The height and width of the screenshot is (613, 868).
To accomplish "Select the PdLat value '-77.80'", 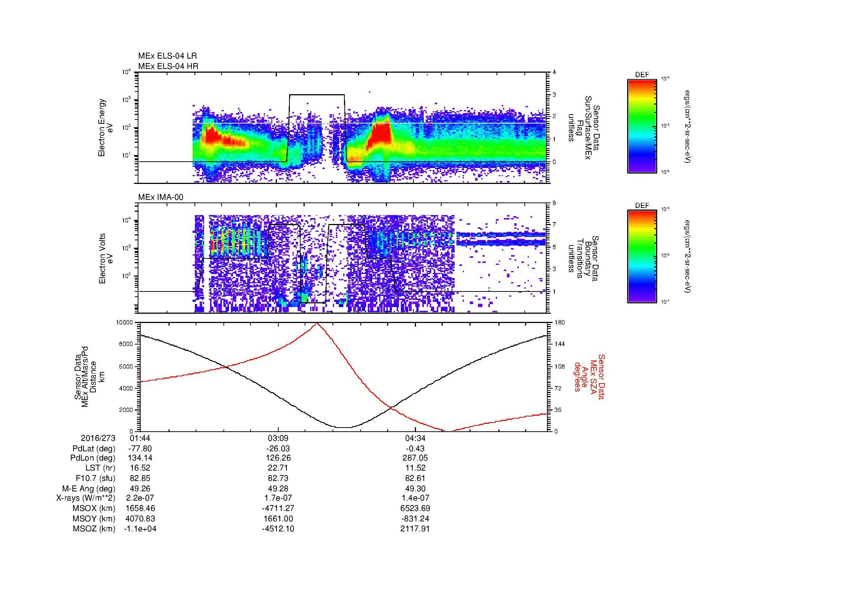I will coord(140,449).
